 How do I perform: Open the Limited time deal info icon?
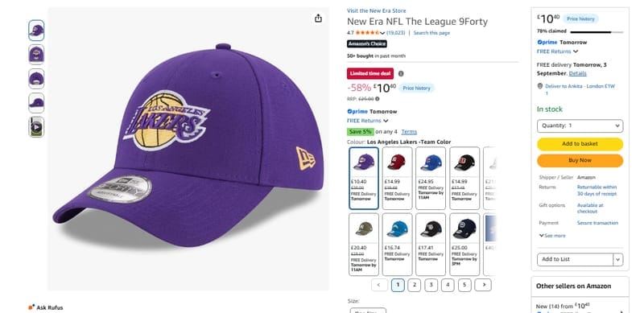401,73
